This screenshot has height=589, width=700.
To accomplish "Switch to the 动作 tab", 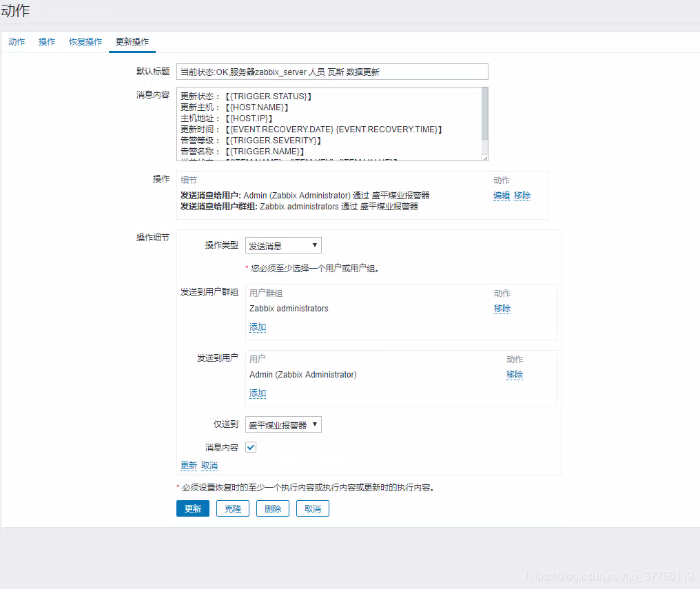I will click(17, 42).
